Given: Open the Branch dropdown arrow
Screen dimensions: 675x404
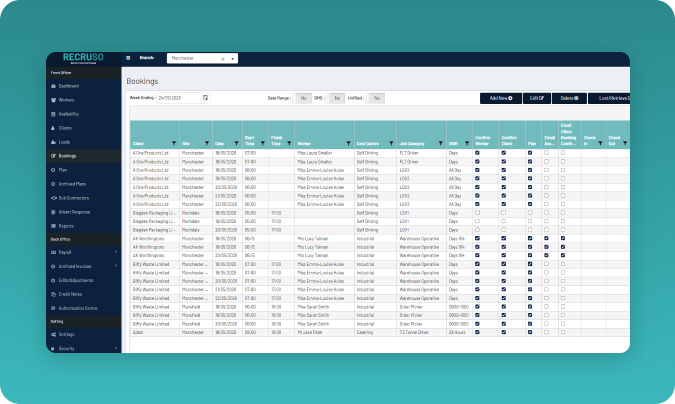Looking at the screenshot, I should [x=232, y=59].
